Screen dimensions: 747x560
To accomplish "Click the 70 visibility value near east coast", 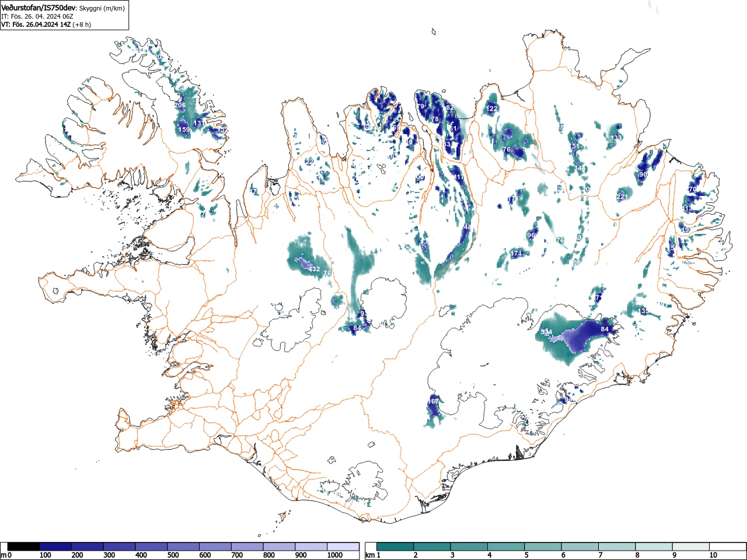I will 693,190.
